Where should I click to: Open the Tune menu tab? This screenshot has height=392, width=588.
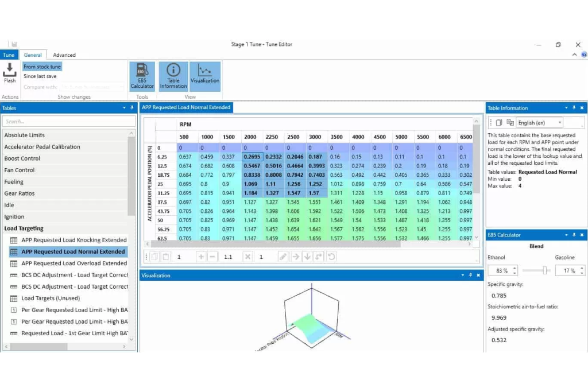click(9, 55)
